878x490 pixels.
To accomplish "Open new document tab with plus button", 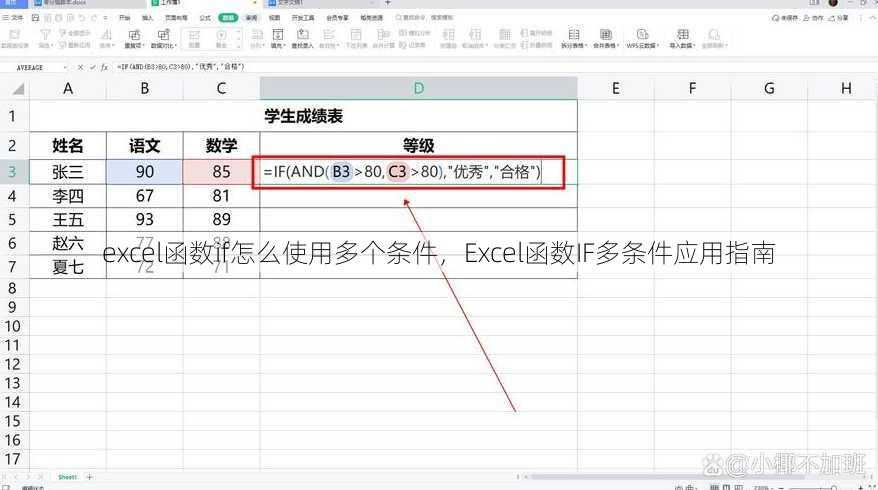I will pyautogui.click(x=387, y=3).
